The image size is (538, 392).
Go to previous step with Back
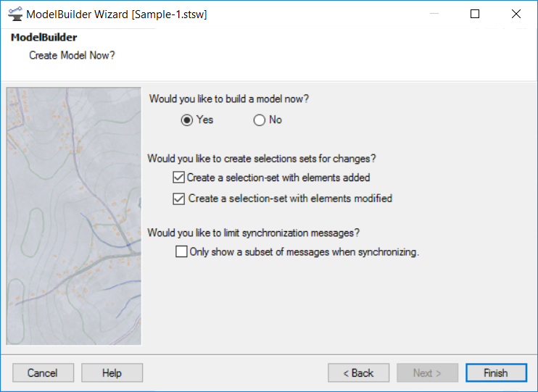(359, 372)
